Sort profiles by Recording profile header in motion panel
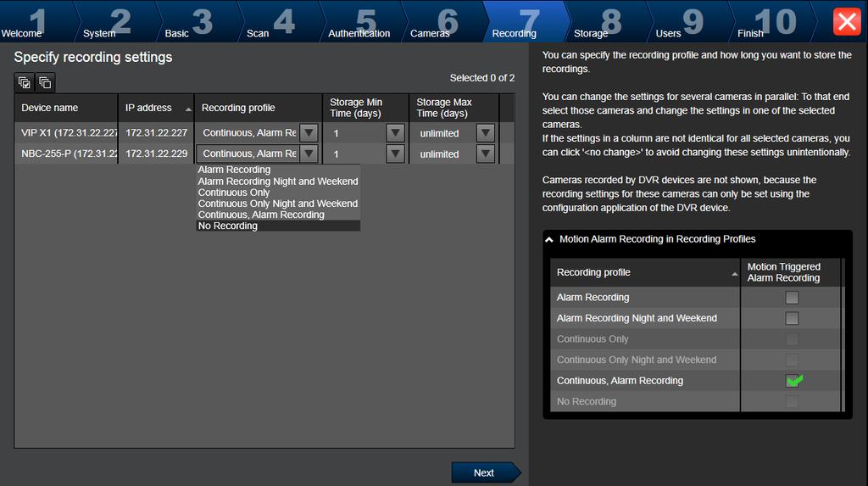The width and height of the screenshot is (868, 486). pos(645,272)
